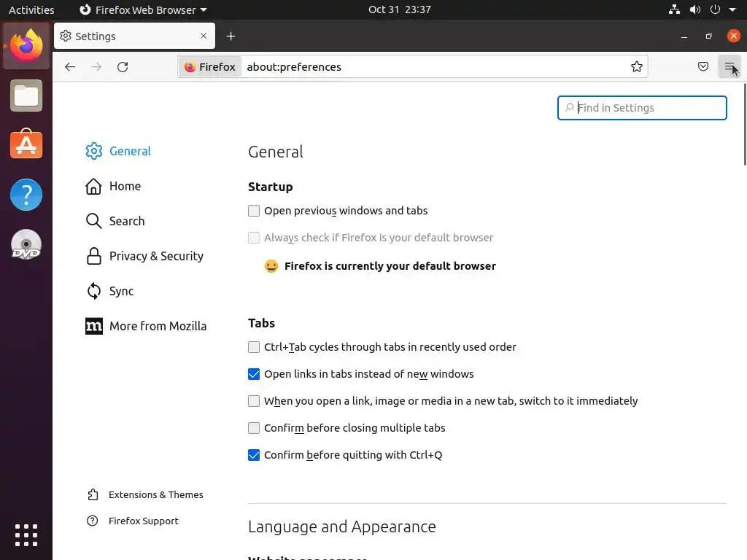The width and height of the screenshot is (747, 560).
Task: Click the power icon in top bar
Action: [715, 9]
